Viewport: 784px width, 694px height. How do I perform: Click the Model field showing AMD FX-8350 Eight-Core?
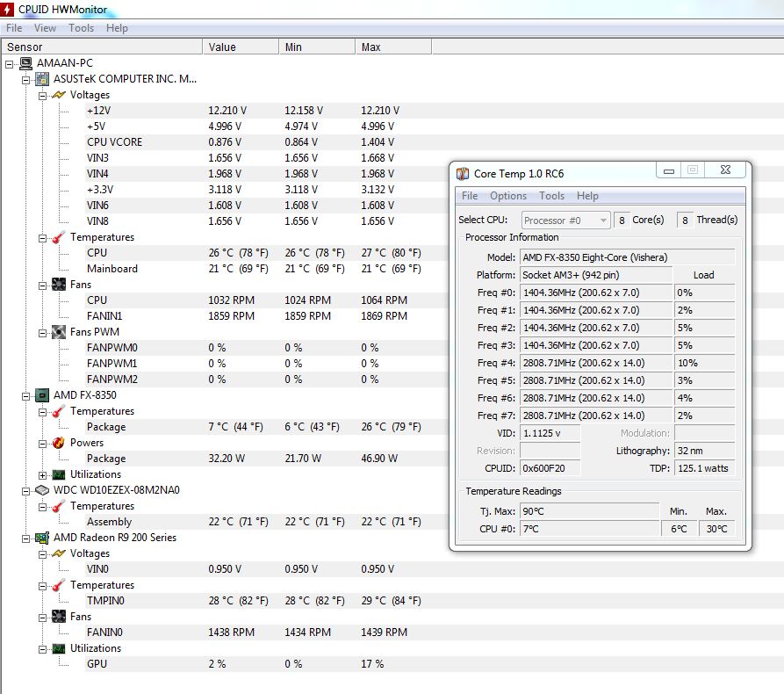(628, 257)
